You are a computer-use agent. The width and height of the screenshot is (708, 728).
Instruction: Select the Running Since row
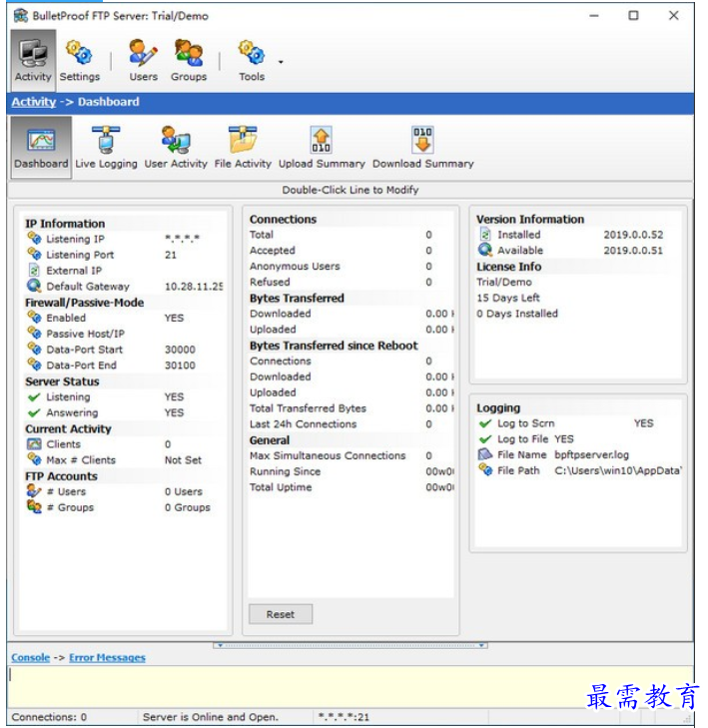tap(351, 471)
